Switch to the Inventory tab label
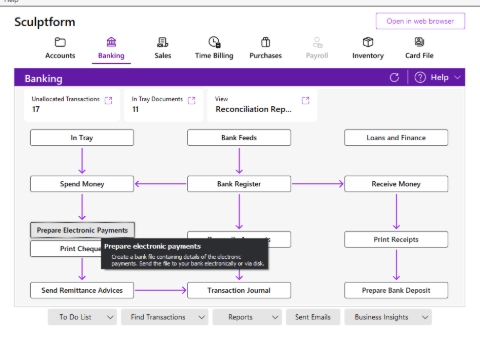The image size is (480, 360). pos(368,56)
